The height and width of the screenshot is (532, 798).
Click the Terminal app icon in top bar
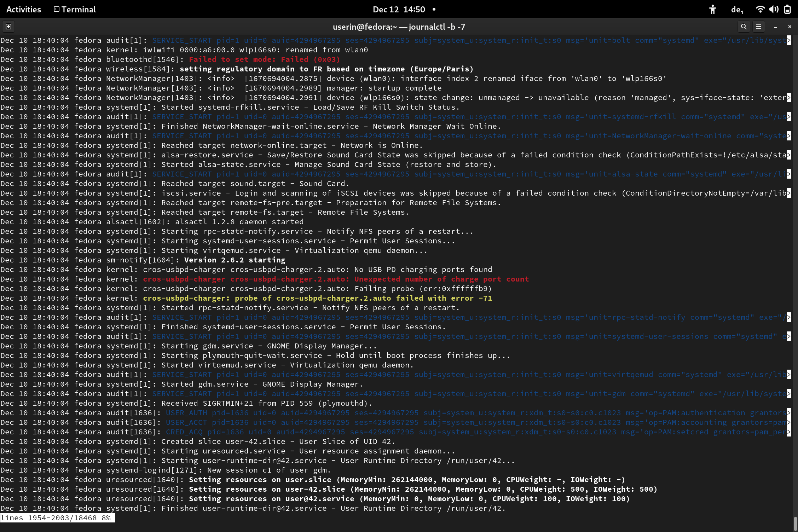pos(57,10)
